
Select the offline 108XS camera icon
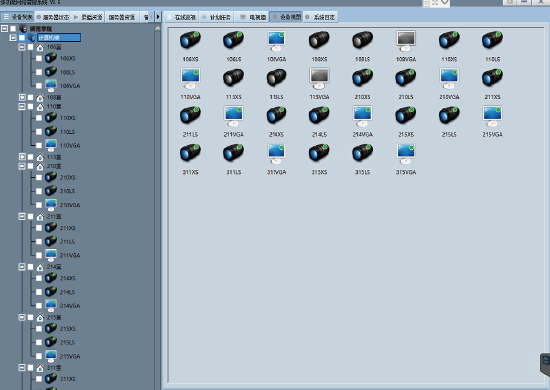pyautogui.click(x=319, y=40)
